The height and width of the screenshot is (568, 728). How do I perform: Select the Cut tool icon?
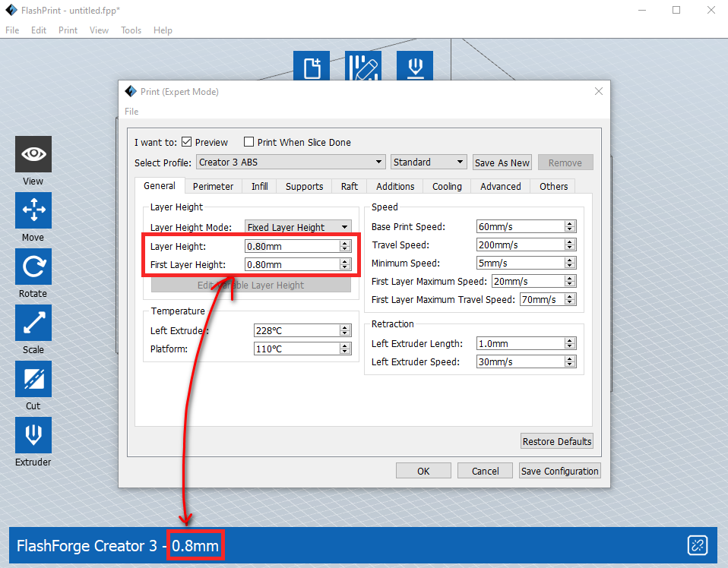coord(33,379)
